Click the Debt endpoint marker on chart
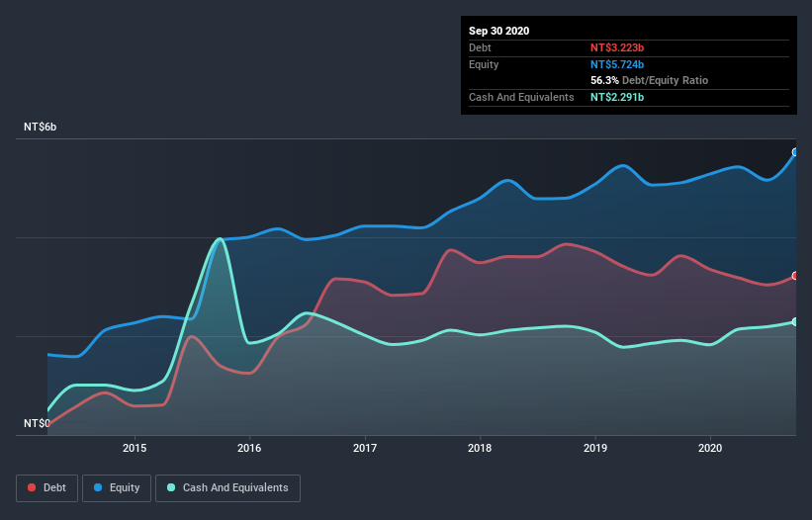 [795, 276]
